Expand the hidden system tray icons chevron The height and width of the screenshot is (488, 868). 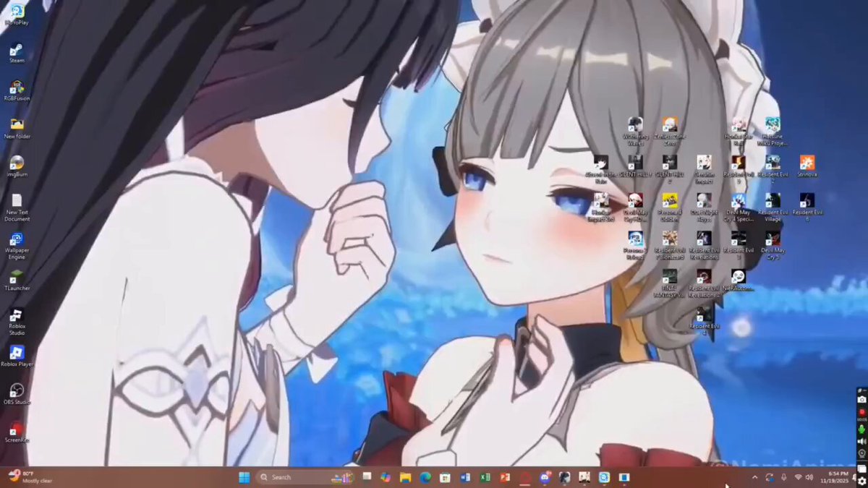[x=754, y=477]
